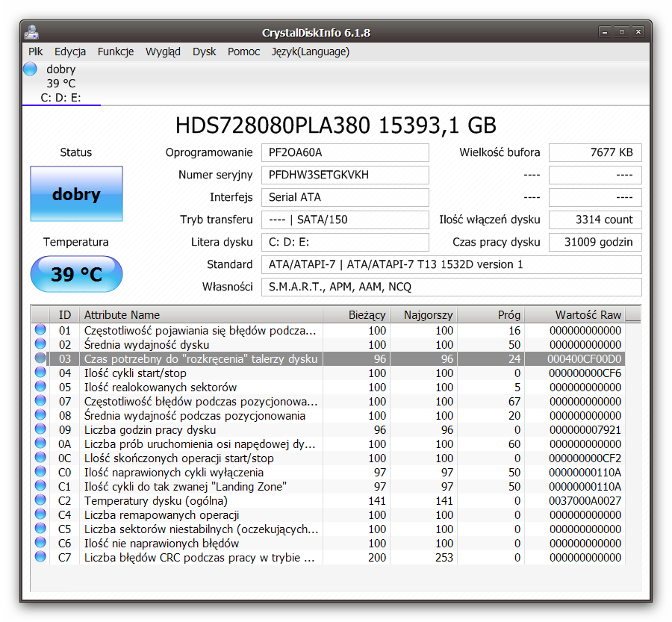Click the 39 °C temperature button
672x622 pixels.
76,274
